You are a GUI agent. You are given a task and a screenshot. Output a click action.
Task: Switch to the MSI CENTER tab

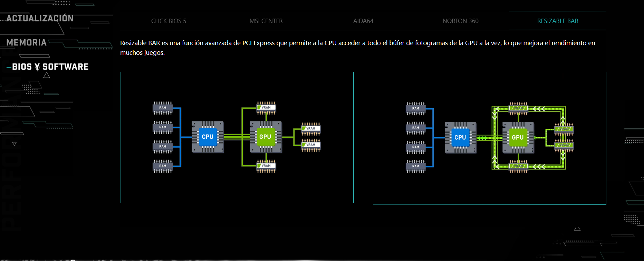(266, 21)
